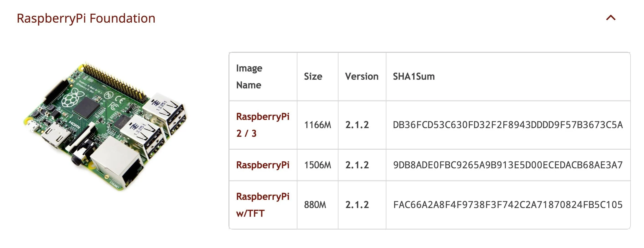Click the RaspberryPi Foundation heading
Screen dimensions: 644x248
[86, 18]
